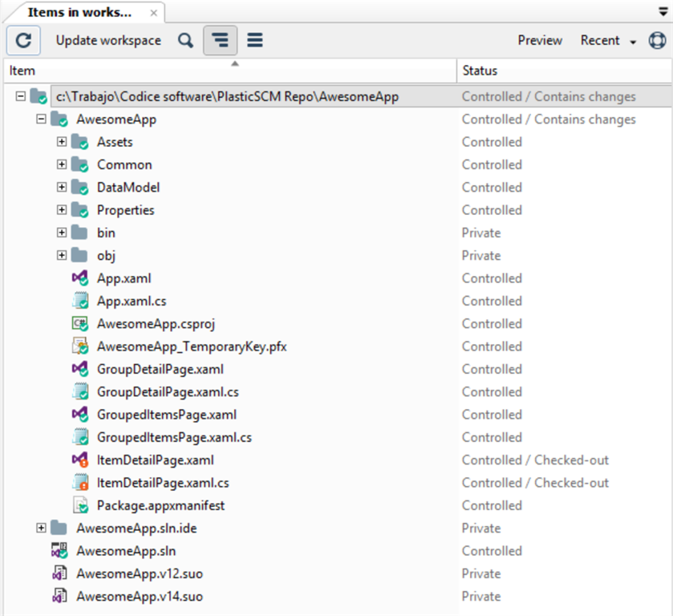Collapse the workspace root path node
Viewport: 673px width, 616px height.
[20, 96]
